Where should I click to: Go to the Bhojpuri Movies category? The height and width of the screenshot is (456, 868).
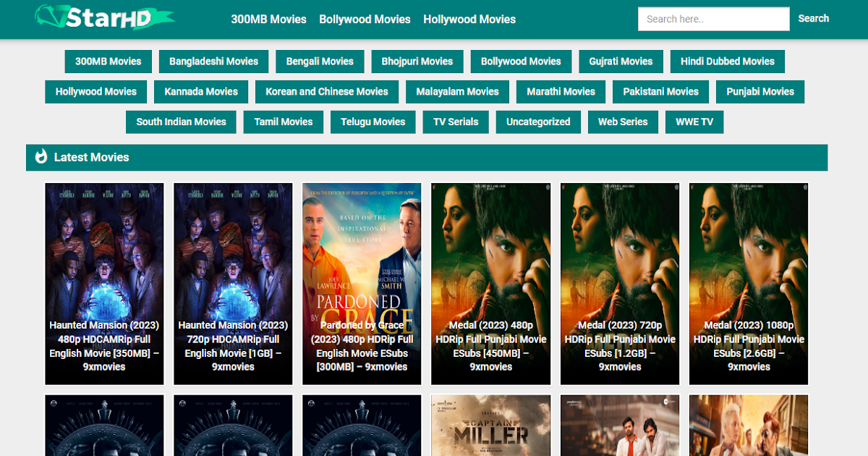point(417,62)
